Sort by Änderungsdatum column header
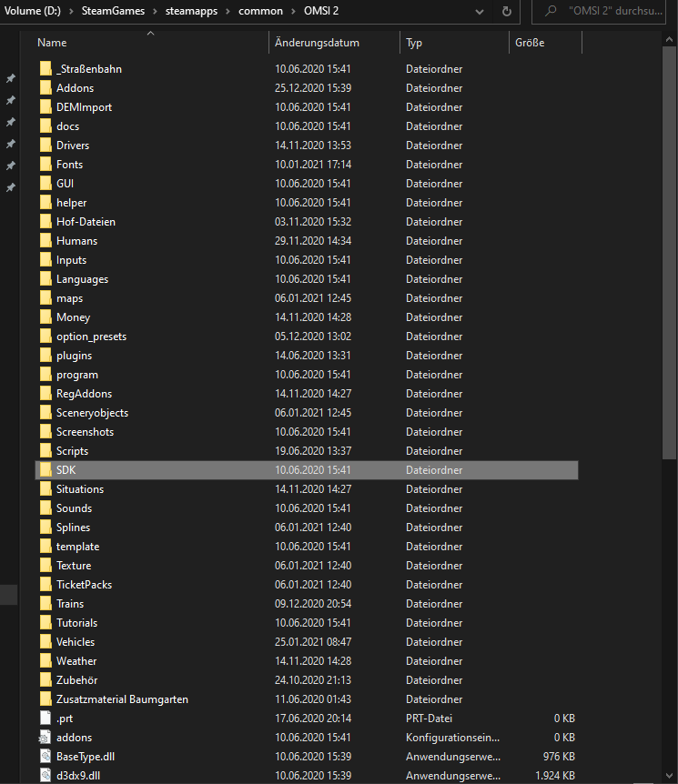Viewport: 678px width, 784px height. [317, 43]
